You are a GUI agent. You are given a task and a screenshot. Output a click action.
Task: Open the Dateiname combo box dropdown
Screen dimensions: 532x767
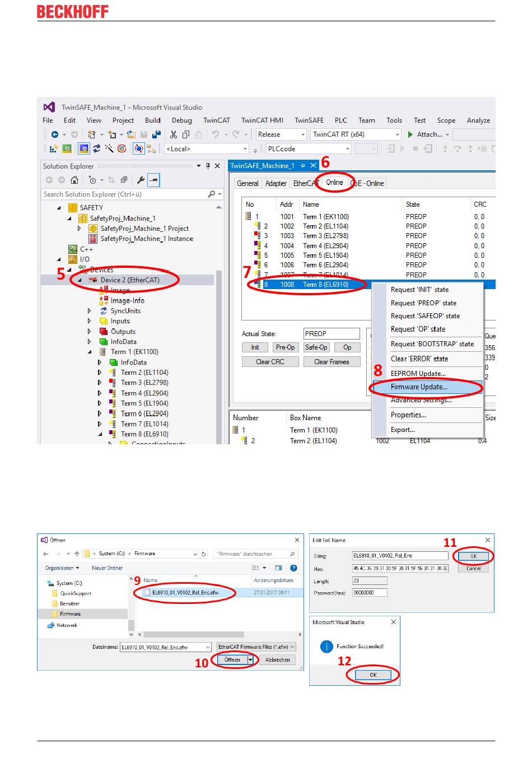coord(208,647)
